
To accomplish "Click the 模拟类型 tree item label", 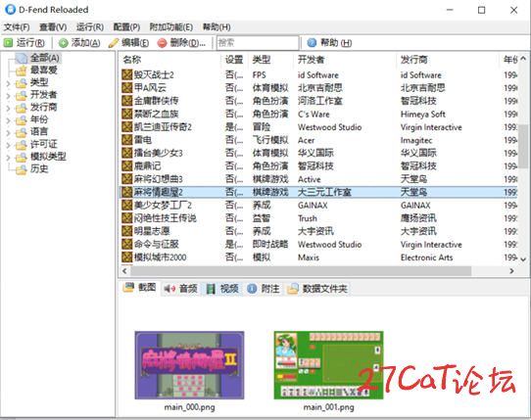I will coord(48,157).
